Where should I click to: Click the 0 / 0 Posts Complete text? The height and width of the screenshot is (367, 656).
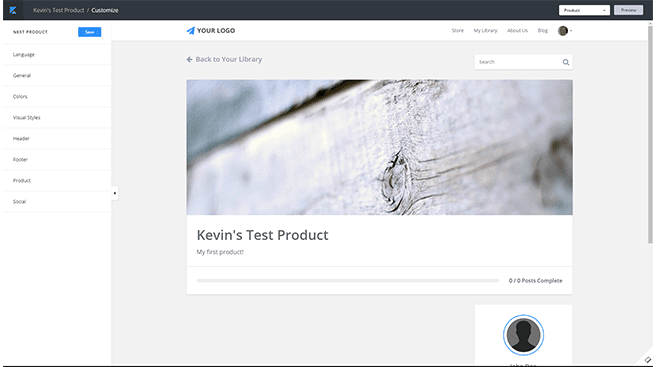[536, 281]
